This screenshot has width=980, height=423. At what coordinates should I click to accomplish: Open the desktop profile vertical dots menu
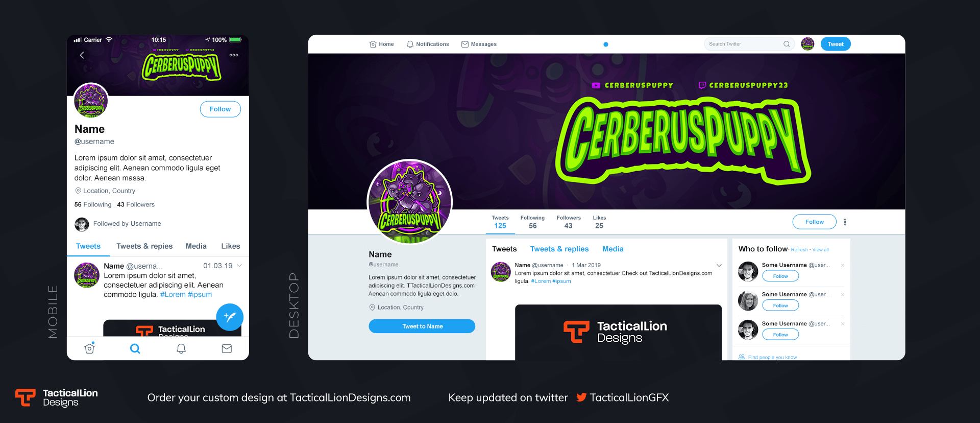click(x=845, y=222)
